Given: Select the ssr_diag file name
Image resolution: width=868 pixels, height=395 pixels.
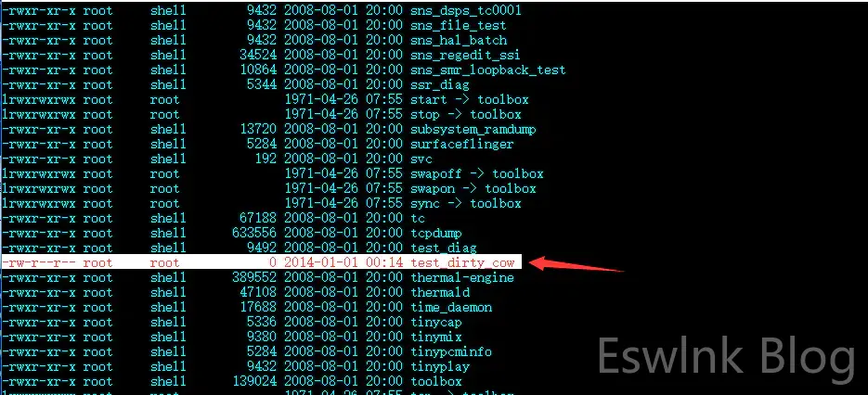Looking at the screenshot, I should [439, 85].
